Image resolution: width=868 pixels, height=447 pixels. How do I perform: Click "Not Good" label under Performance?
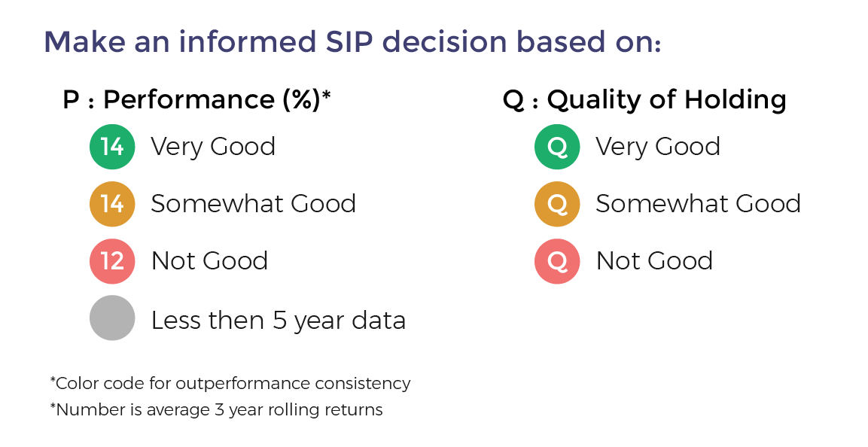pyautogui.click(x=209, y=261)
